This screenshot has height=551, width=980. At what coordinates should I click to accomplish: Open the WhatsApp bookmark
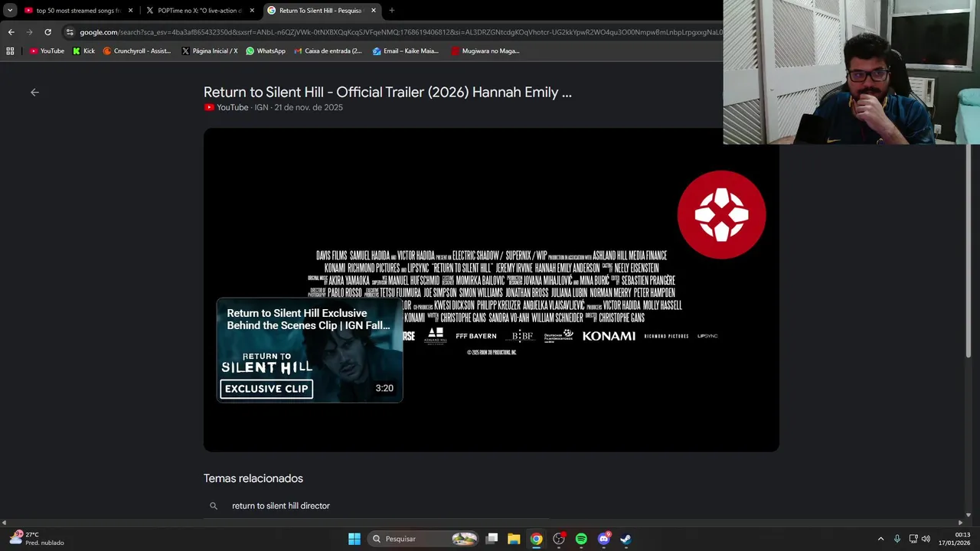(x=266, y=51)
